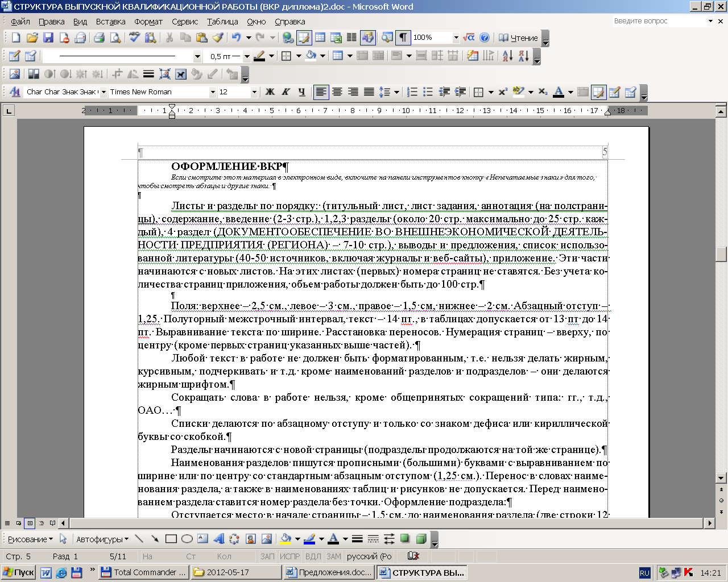This screenshot has height=582, width=728.
Task: Open the Правка menu
Action: pos(52,22)
